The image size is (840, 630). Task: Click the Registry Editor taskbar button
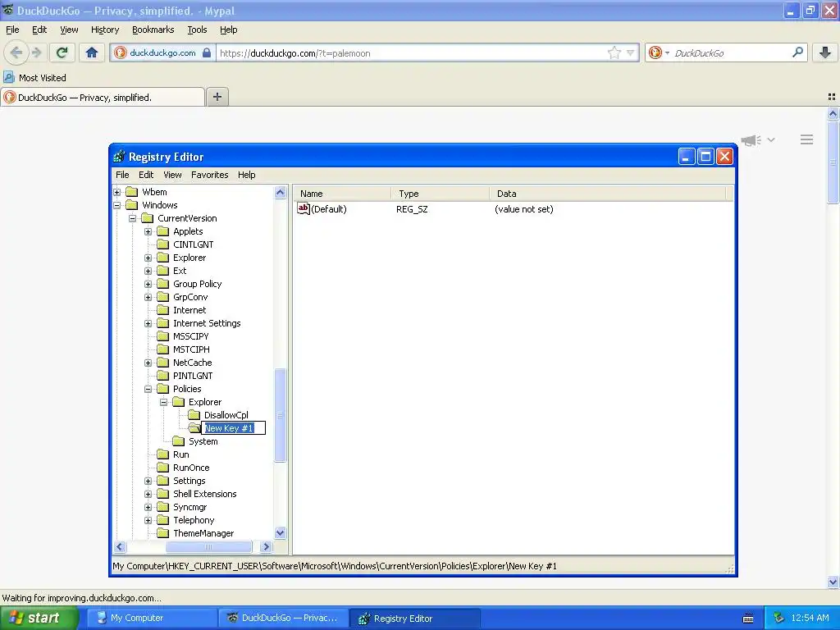pyautogui.click(x=414, y=618)
